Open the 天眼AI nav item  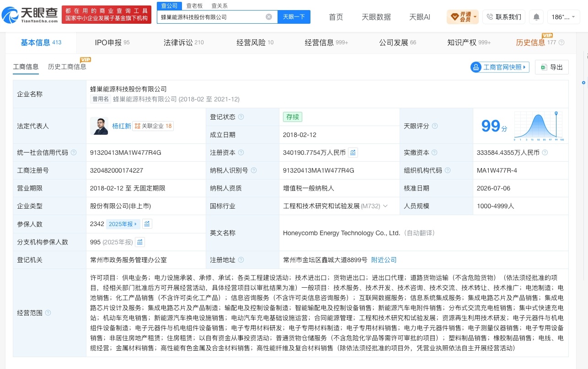pyautogui.click(x=420, y=17)
